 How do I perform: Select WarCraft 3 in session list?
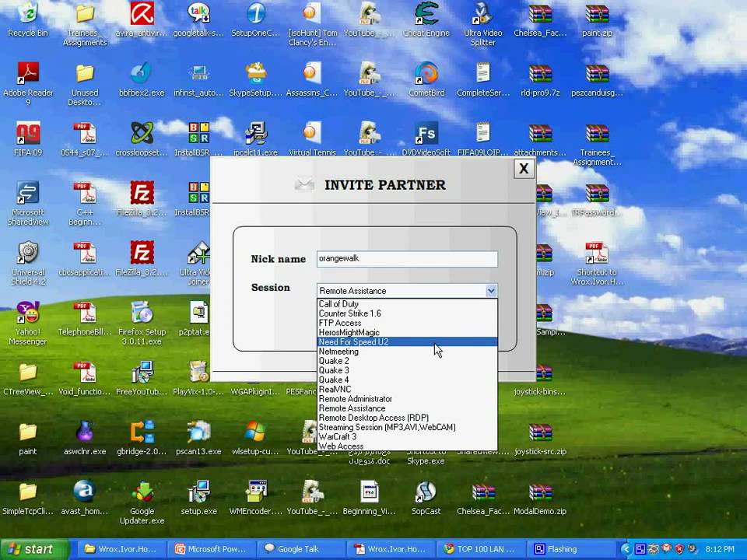tap(407, 436)
